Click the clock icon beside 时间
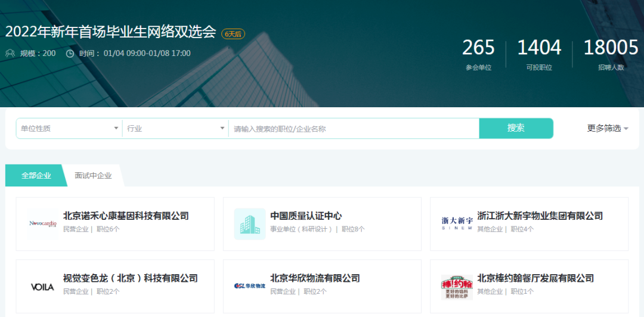Screen dimensions: 644x317 pyautogui.click(x=70, y=54)
